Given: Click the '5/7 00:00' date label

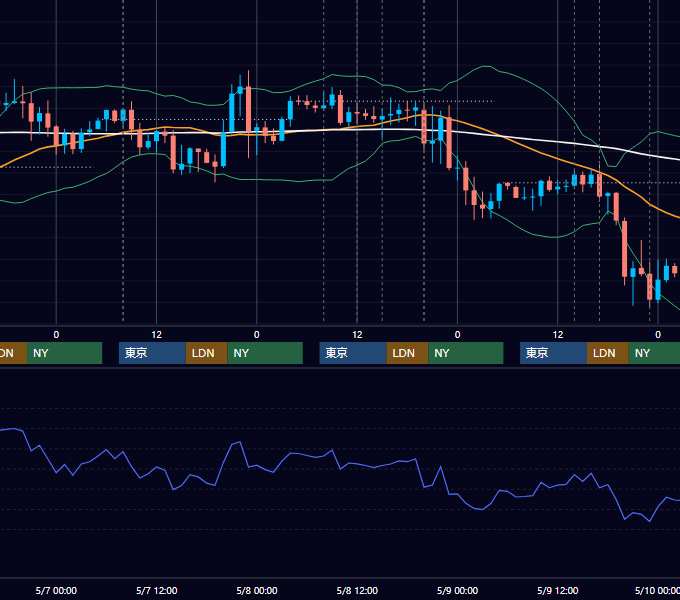Looking at the screenshot, I should pos(56,590).
